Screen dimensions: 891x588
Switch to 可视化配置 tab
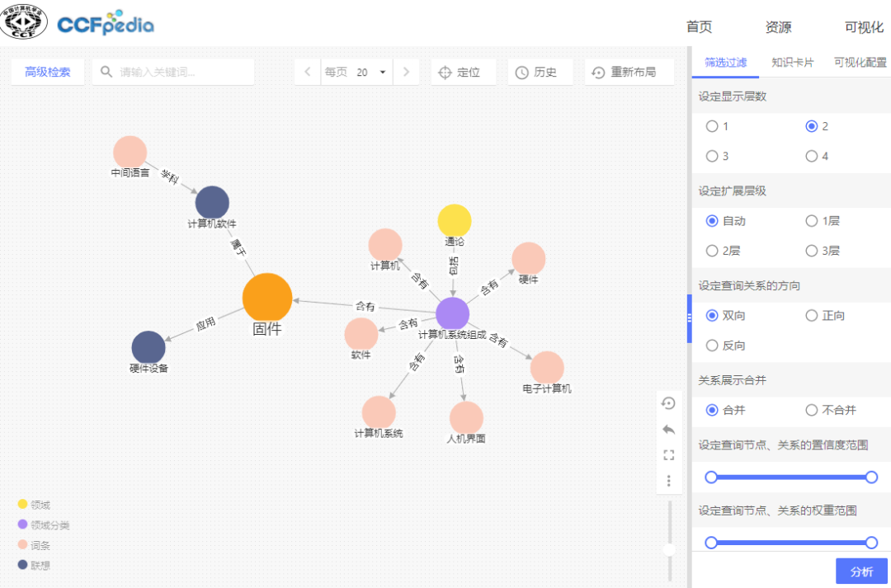(x=860, y=63)
